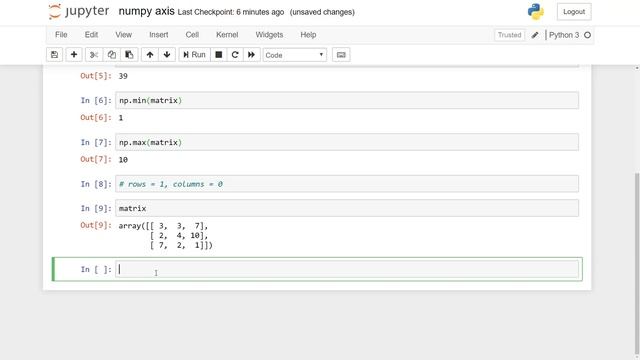Save the notebook with the floppy disk icon

point(54,55)
